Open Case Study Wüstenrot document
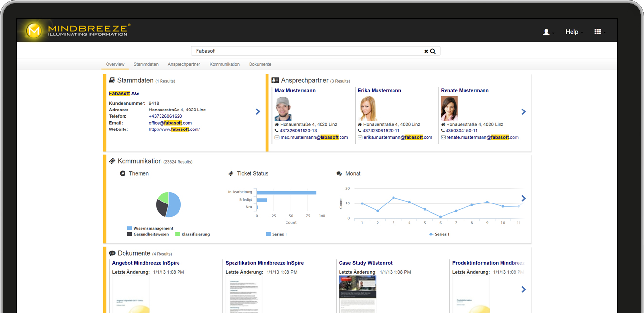The height and width of the screenshot is (313, 644). (365, 263)
